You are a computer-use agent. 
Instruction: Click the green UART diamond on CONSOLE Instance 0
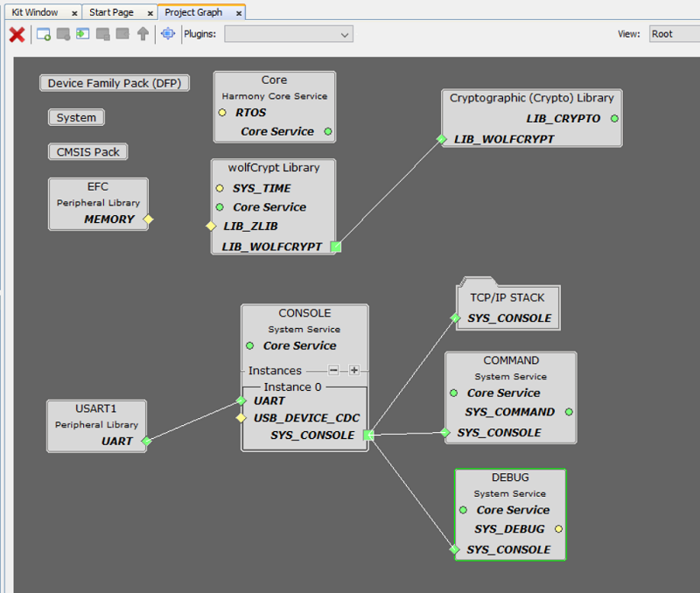(x=241, y=401)
